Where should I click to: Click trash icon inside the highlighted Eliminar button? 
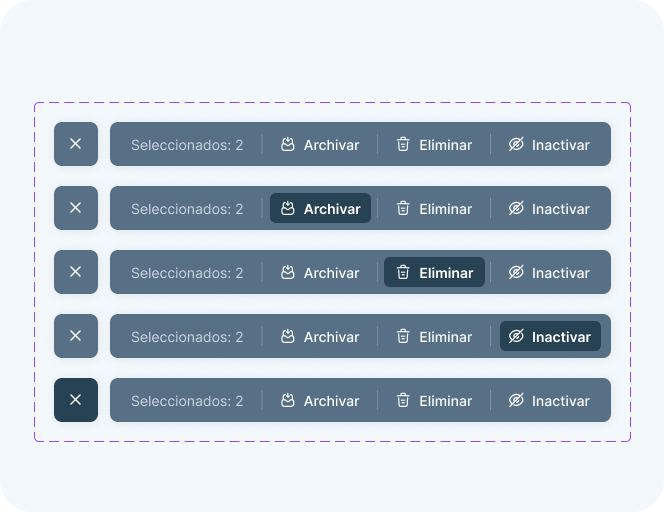[403, 272]
